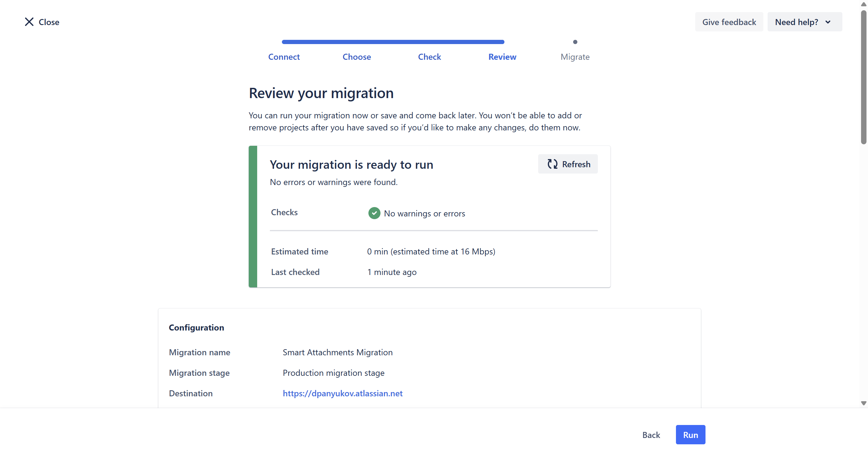Expand the Need help? dropdown chevron
Image resolution: width=868 pixels, height=460 pixels.
click(828, 22)
